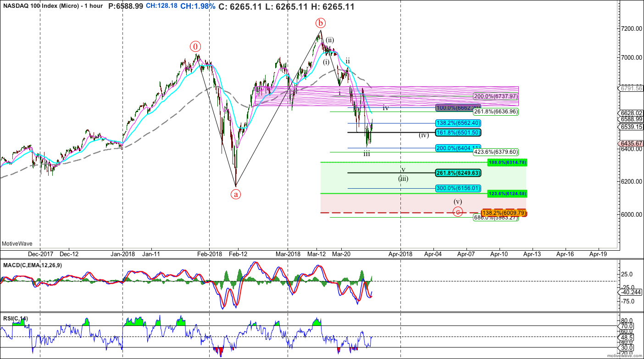Screen dimensions: 644x359
Task: Click the "MACD(C,EMA,12,26,9)" indicator label
Action: (x=32, y=265)
